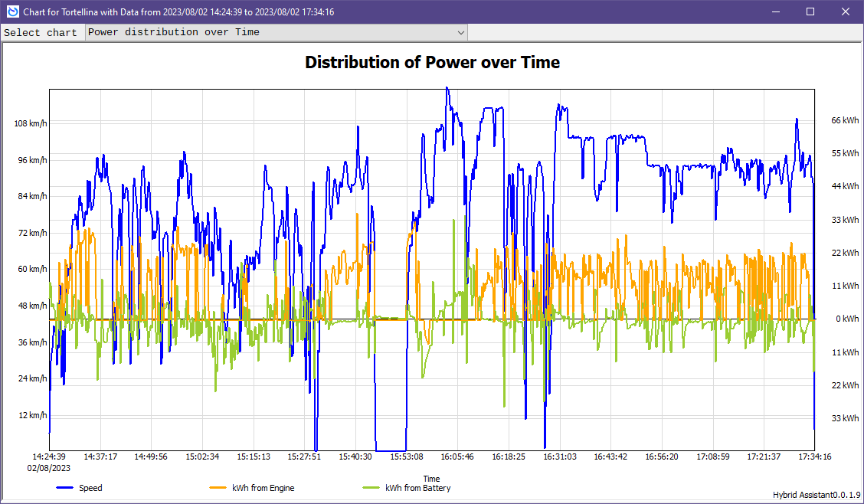Click the kWh from Battery legend label

click(x=417, y=488)
